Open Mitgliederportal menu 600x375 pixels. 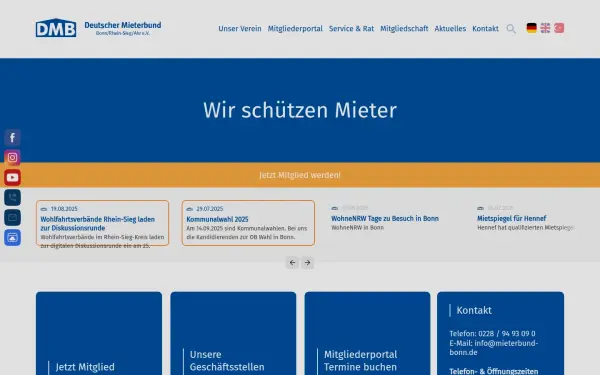point(295,29)
